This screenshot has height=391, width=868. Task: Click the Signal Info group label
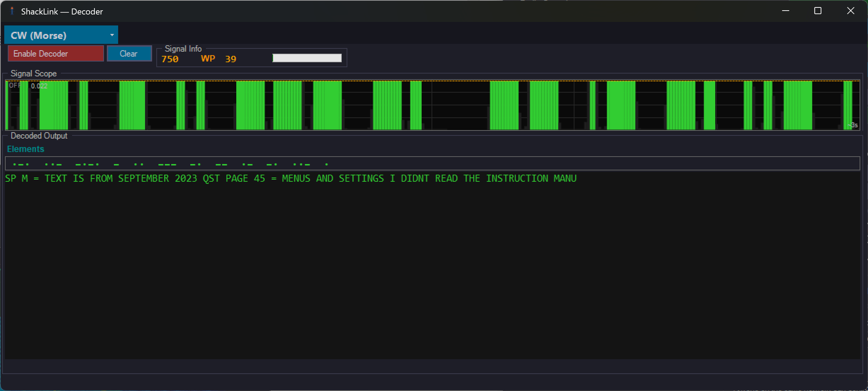coord(183,49)
